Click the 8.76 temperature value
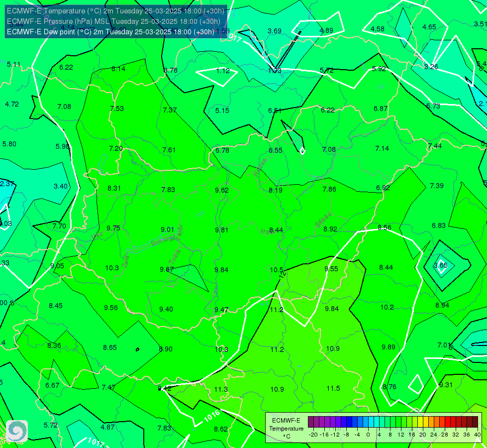487x448 pixels. [389, 387]
